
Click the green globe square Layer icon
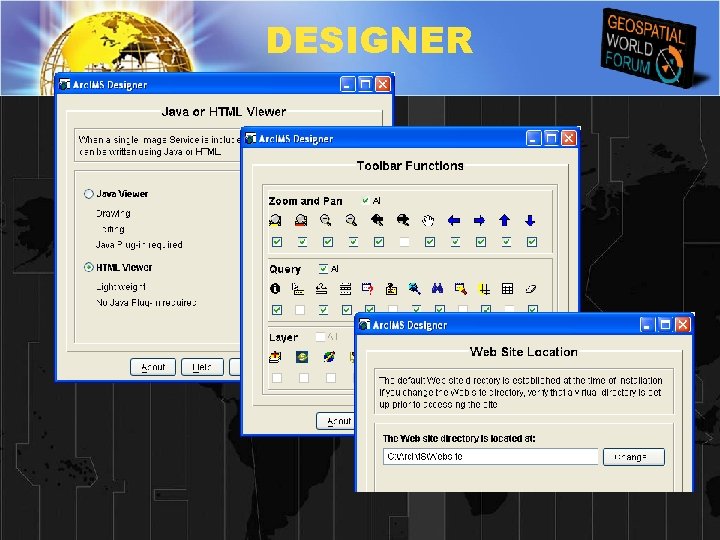(x=302, y=357)
